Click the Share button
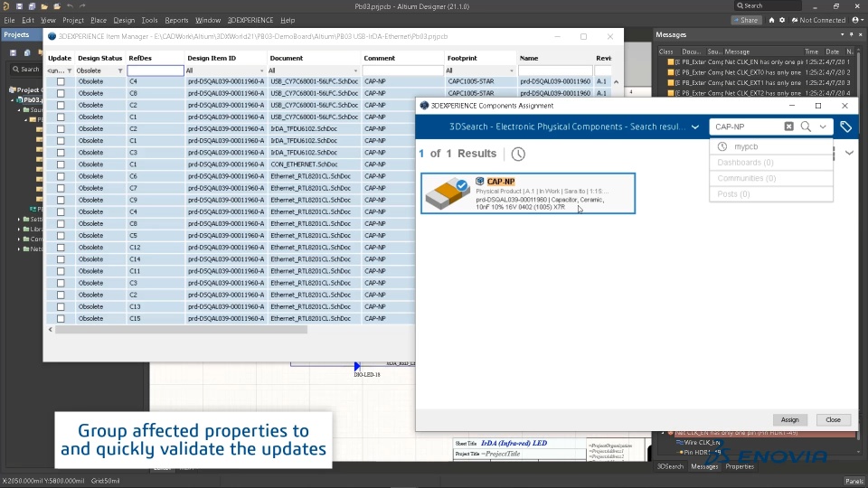This screenshot has height=488, width=868. pyautogui.click(x=746, y=20)
